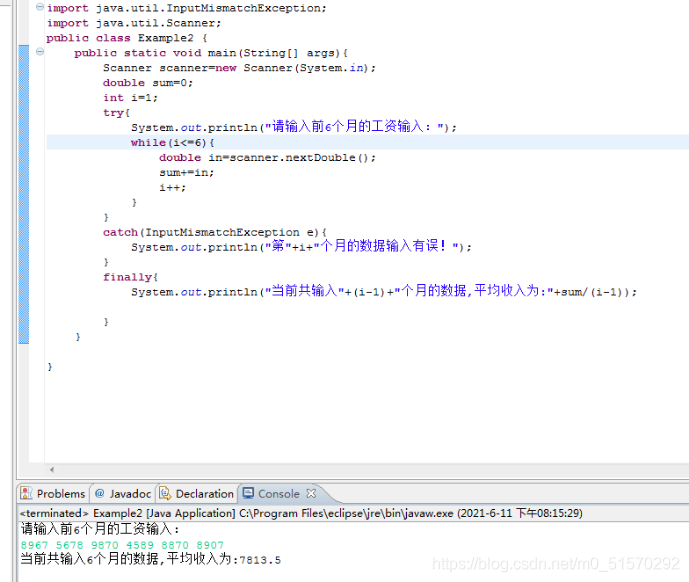Click the 'i++;' statement
The image size is (689, 582).
tap(172, 187)
